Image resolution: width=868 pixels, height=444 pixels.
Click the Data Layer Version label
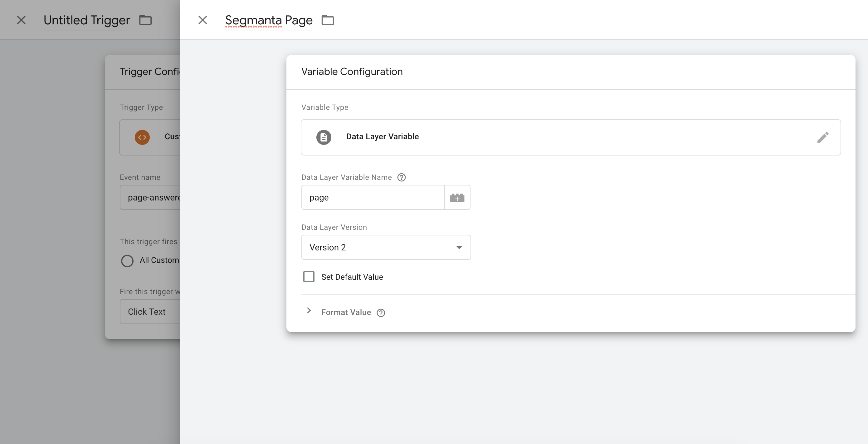point(334,227)
